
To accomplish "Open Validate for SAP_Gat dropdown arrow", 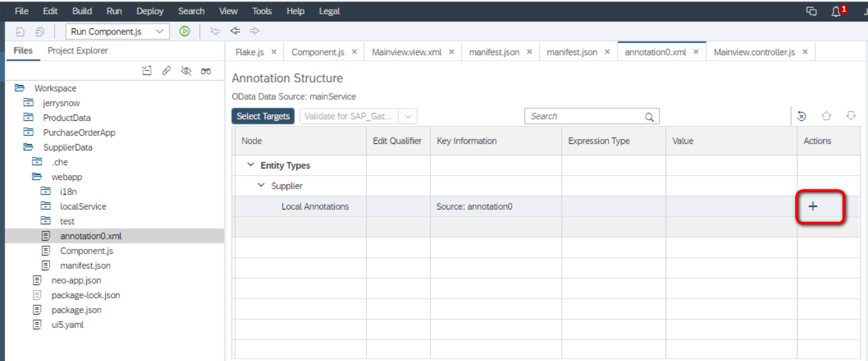I will pyautogui.click(x=408, y=117).
